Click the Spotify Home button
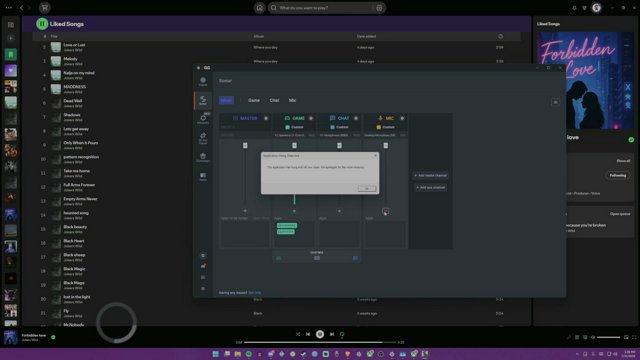The image size is (640, 360). [x=259, y=8]
